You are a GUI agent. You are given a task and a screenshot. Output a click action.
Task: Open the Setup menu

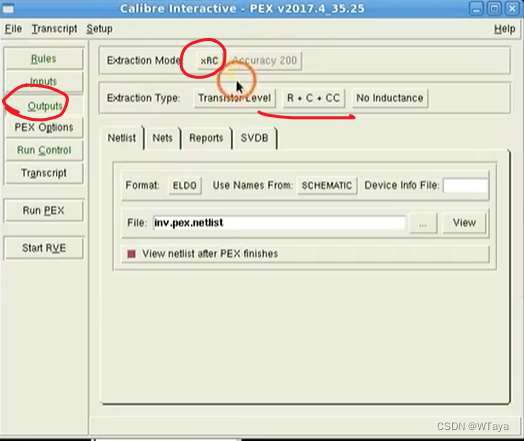pos(99,29)
